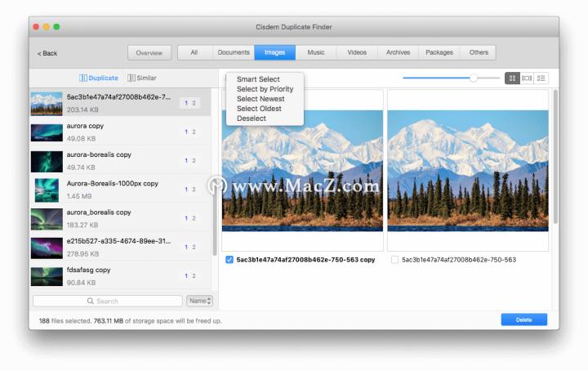Go back with the Back button
This screenshot has width=588, height=371.
[47, 53]
